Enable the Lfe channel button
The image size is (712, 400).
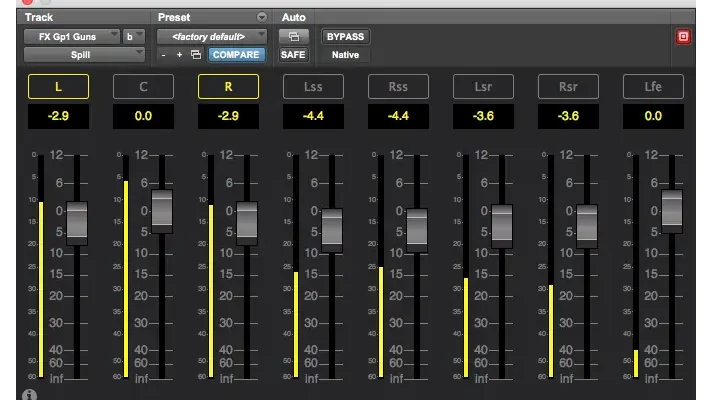click(x=655, y=87)
